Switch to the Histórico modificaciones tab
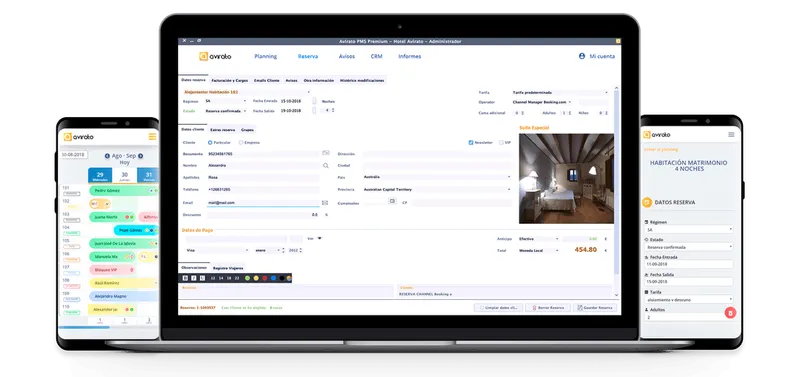 (362, 81)
